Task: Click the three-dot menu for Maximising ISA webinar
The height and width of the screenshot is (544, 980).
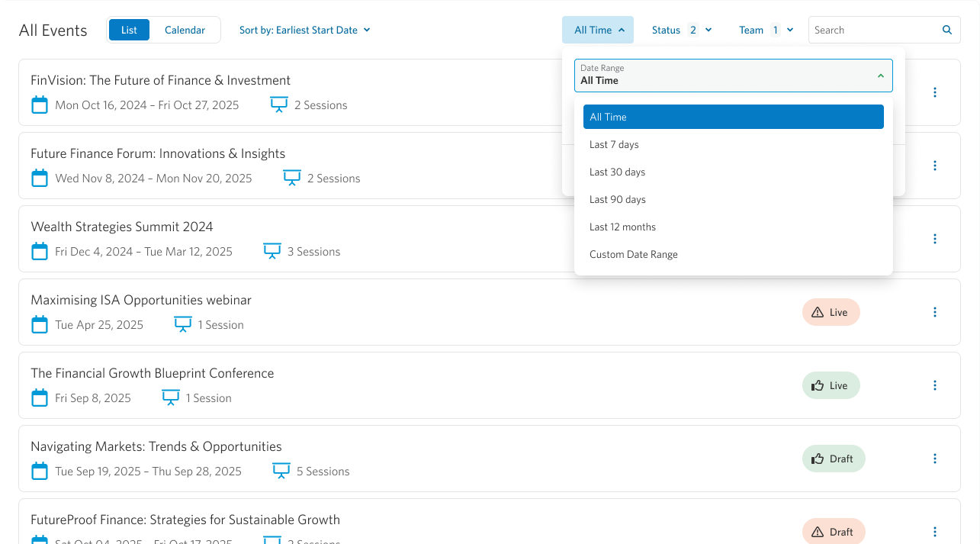Action: tap(934, 312)
